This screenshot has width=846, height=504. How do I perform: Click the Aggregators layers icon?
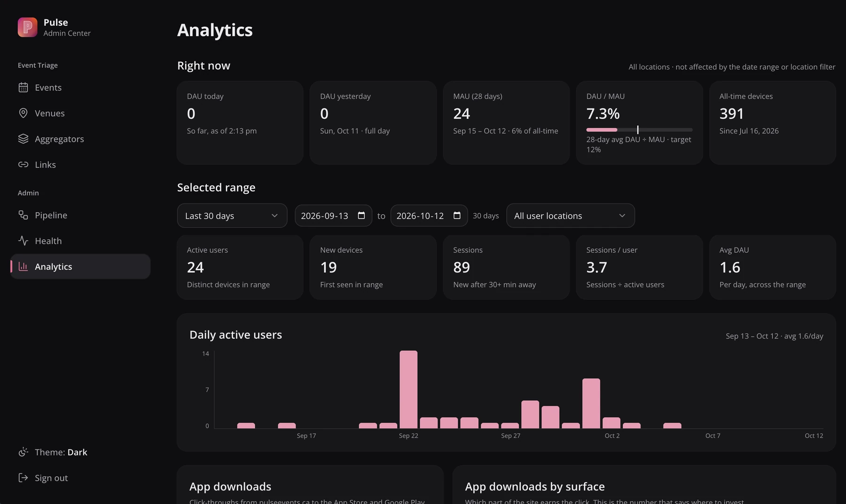(x=23, y=139)
